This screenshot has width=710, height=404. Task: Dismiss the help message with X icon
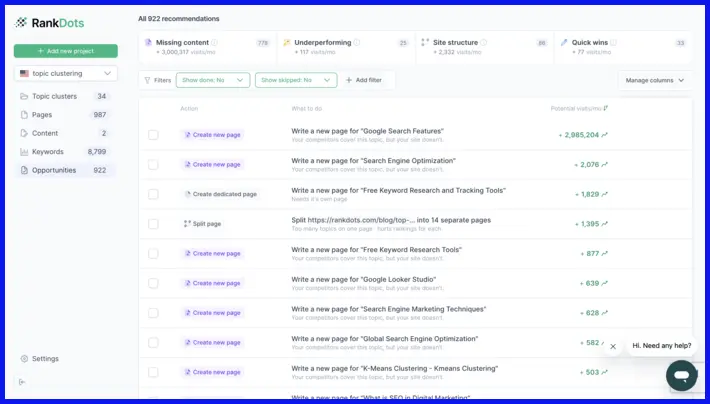pos(613,346)
